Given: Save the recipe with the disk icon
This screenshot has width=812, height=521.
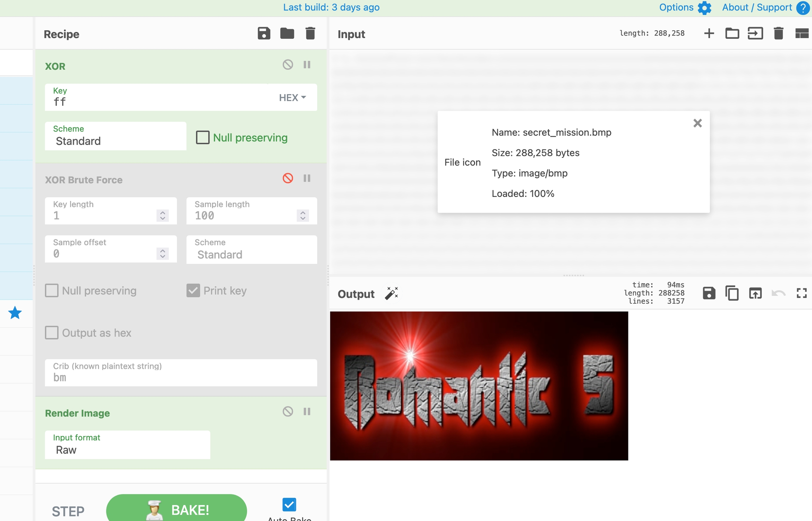Looking at the screenshot, I should coord(264,33).
